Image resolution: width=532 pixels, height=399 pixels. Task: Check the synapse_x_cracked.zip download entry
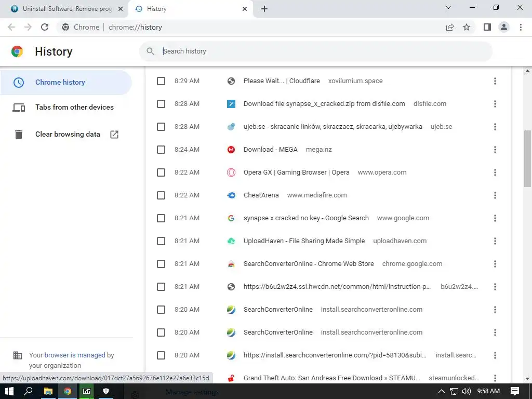pos(161,104)
